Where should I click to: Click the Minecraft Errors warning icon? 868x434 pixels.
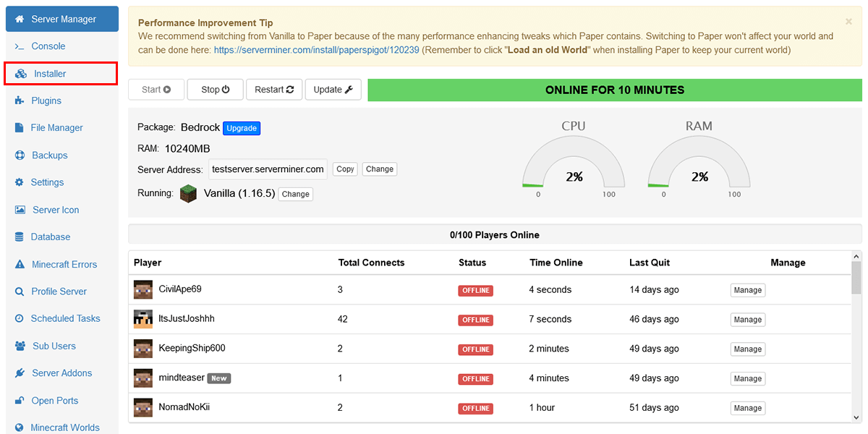click(20, 264)
